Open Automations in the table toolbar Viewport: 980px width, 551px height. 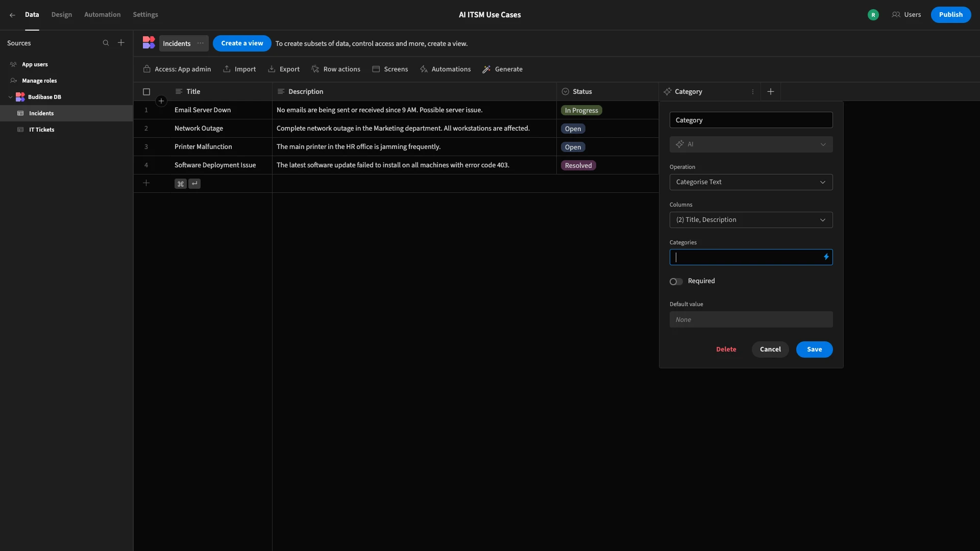(x=445, y=69)
